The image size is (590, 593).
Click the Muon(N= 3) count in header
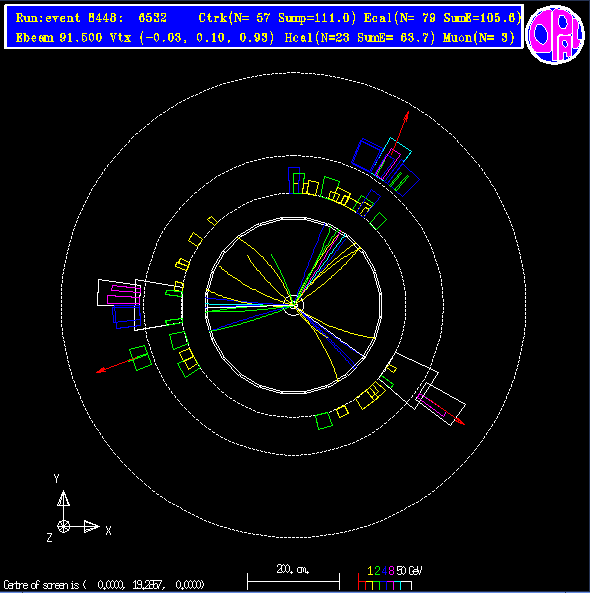coord(478,37)
